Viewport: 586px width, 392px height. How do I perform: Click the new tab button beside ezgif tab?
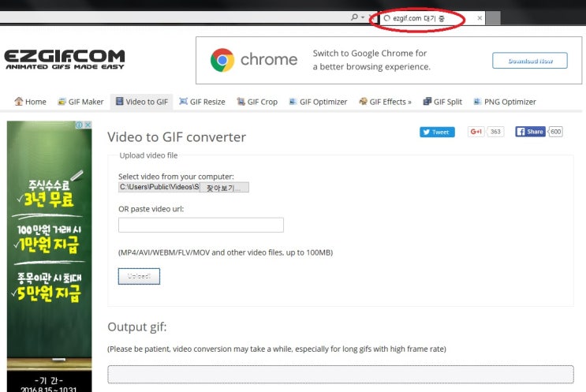click(493, 18)
